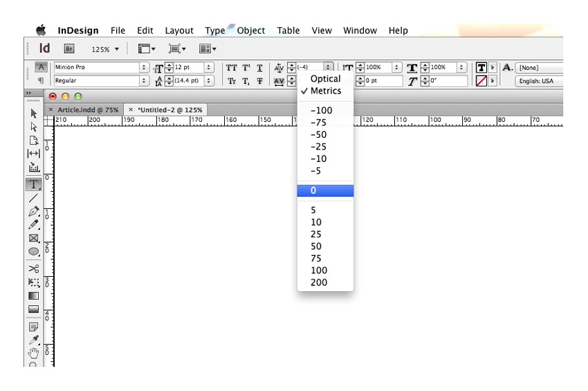Choose Optical kerning from the list
This screenshot has height=391, width=588.
(x=325, y=79)
